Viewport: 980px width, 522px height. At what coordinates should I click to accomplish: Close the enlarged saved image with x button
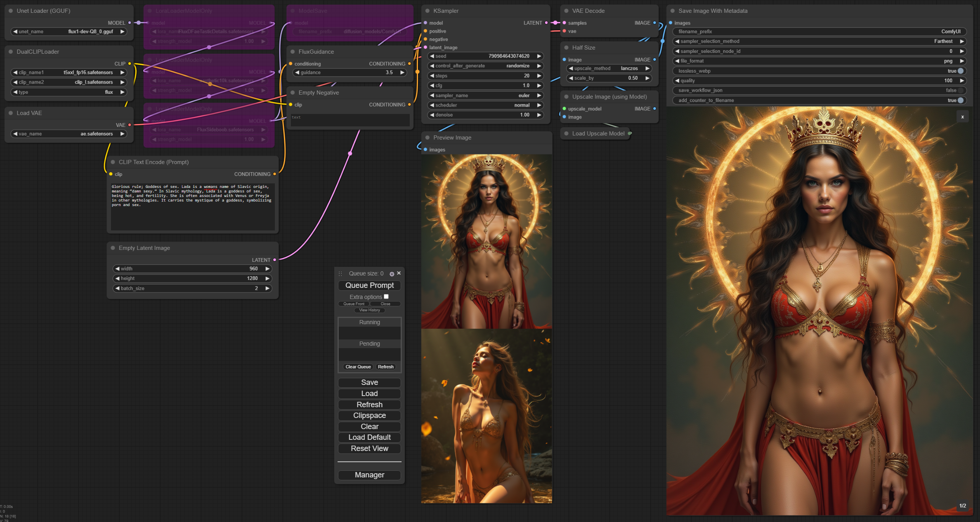click(x=962, y=117)
